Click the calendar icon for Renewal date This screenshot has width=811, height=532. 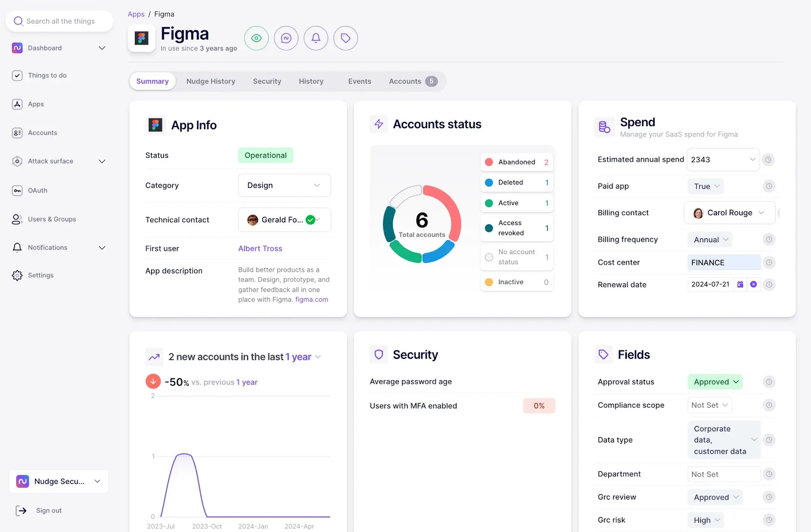740,285
